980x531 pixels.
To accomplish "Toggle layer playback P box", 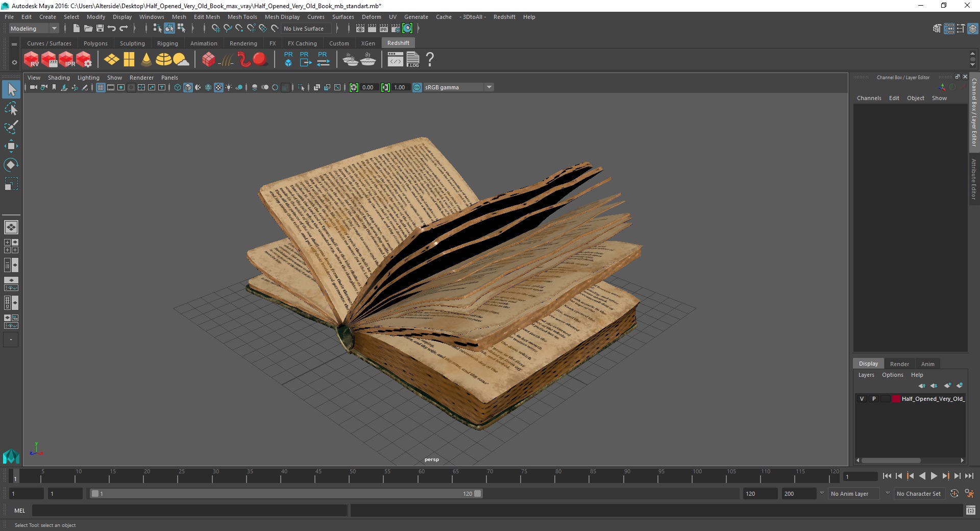I will [874, 399].
